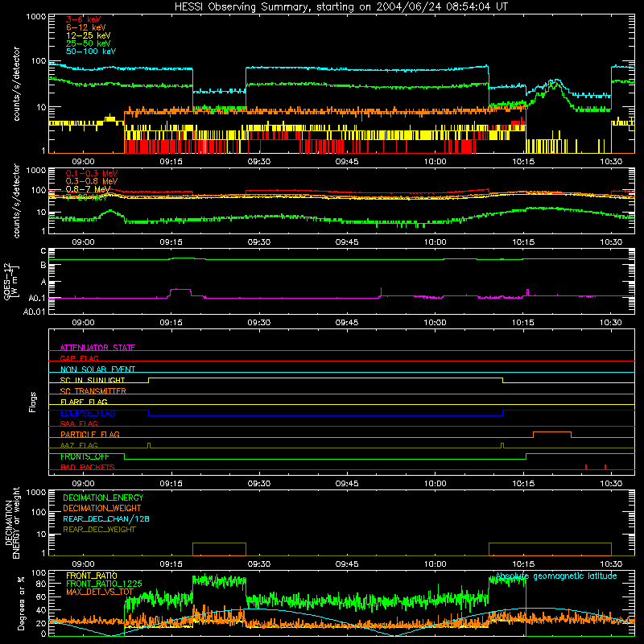Viewport: 644px width, 644px height.
Task: Click the A0.01 tick label on the GOES axis
Action: point(34,312)
